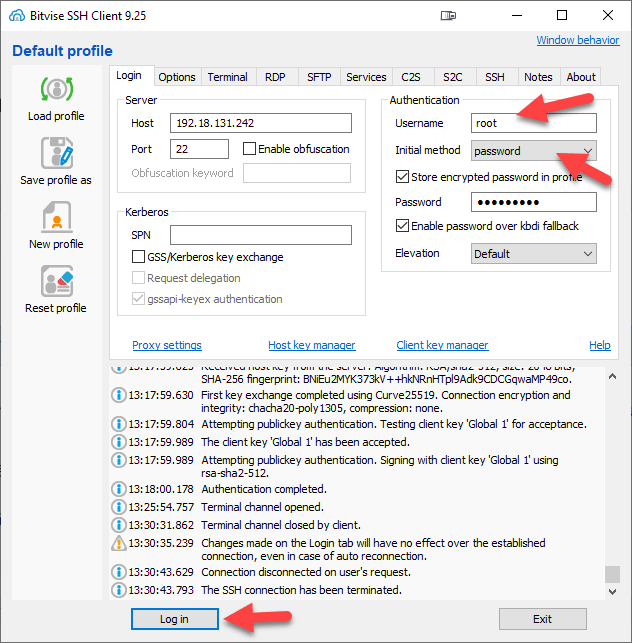This screenshot has height=643, width=632.
Task: Click the SHA-256 fingerprint log line
Action: (386, 379)
